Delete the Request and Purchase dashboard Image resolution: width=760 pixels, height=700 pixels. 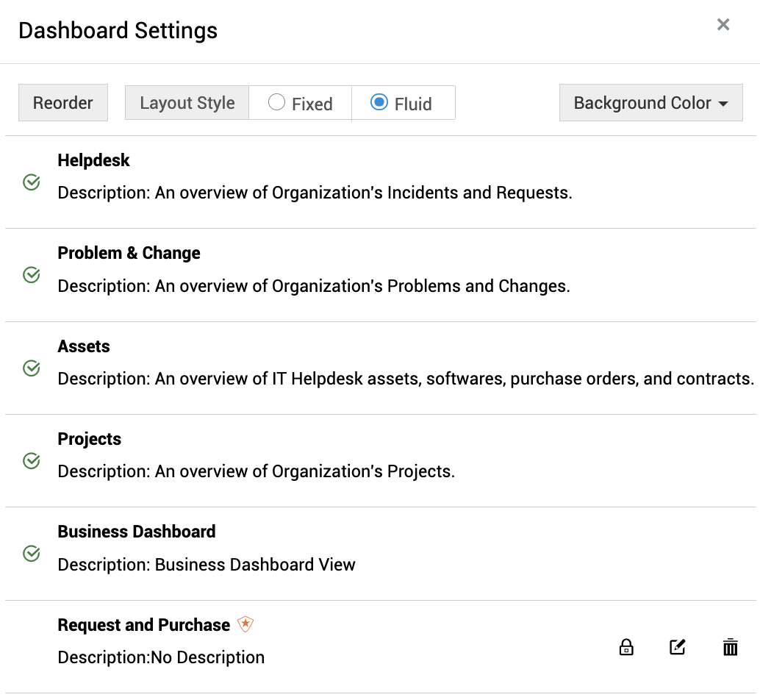pos(730,648)
